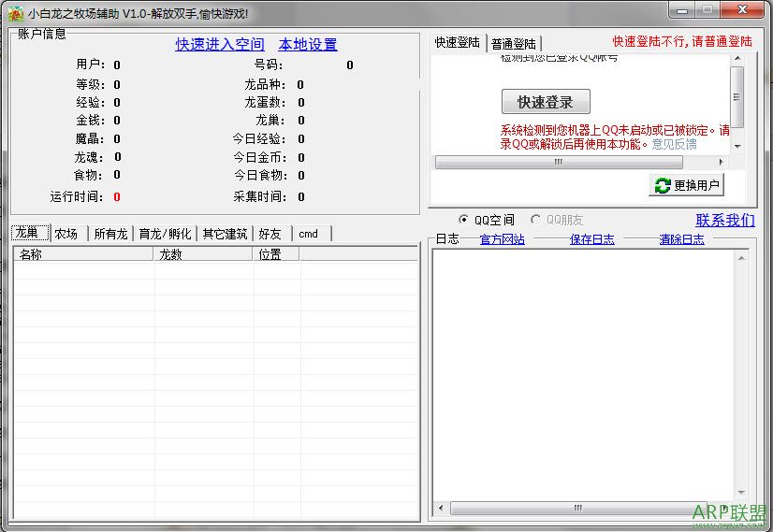This screenshot has height=532, width=773.
Task: Open the 所有龙 tab
Action: [111, 234]
